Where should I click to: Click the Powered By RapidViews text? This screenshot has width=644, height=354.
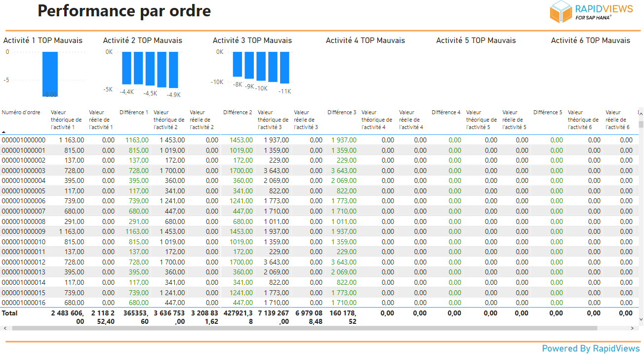click(x=591, y=349)
